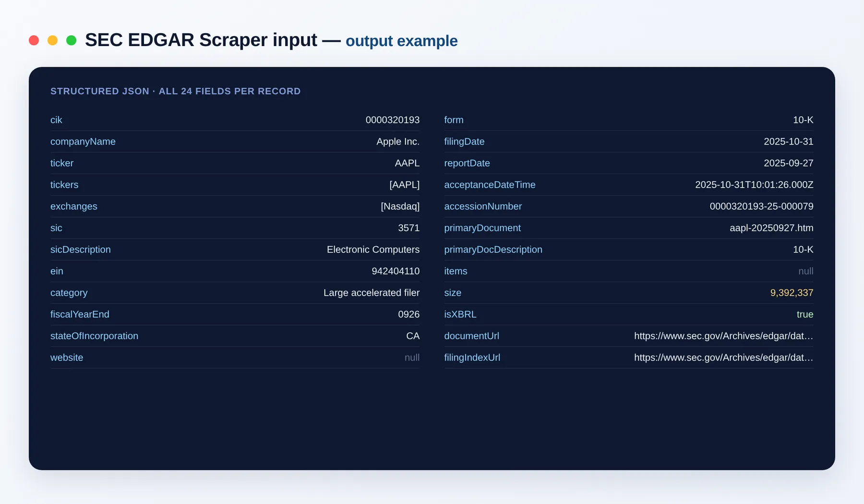The height and width of the screenshot is (504, 864).
Task: Select the isXBRL value 'true'
Action: pos(805,314)
